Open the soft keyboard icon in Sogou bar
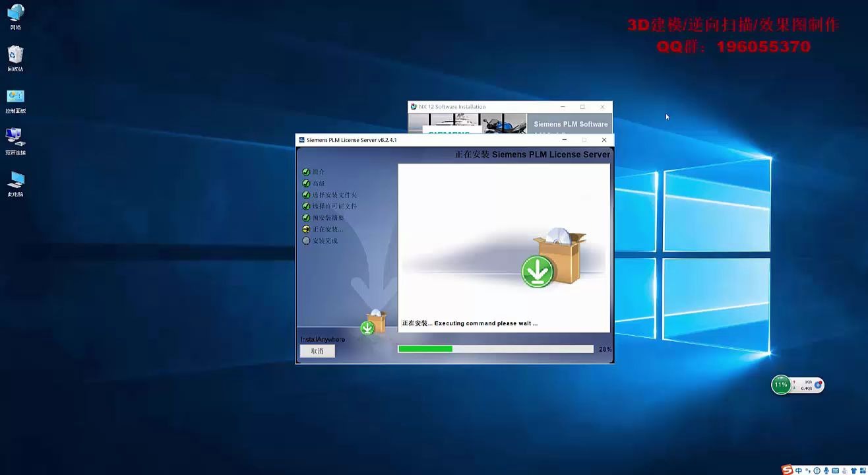The width and height of the screenshot is (868, 475). click(836, 470)
